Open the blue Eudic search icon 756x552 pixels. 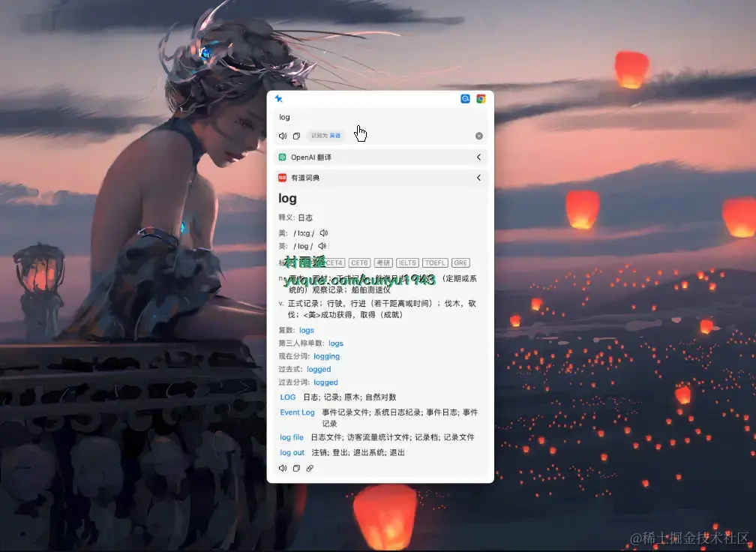(465, 99)
